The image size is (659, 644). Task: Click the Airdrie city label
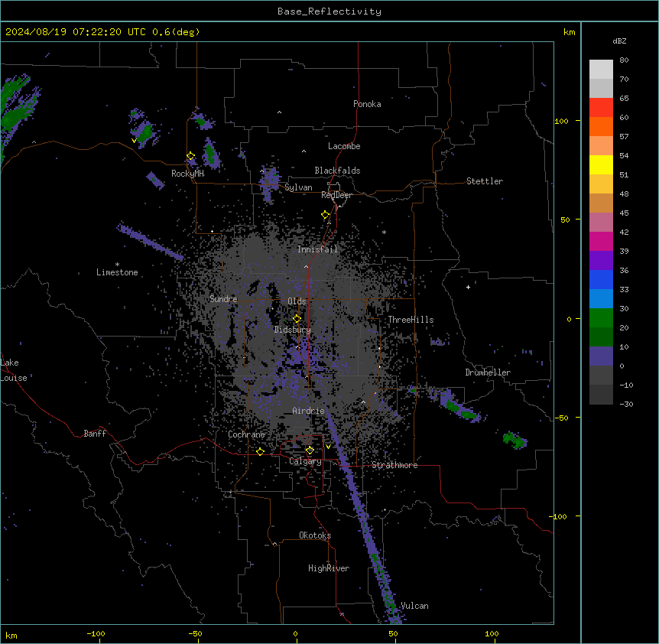point(309,411)
